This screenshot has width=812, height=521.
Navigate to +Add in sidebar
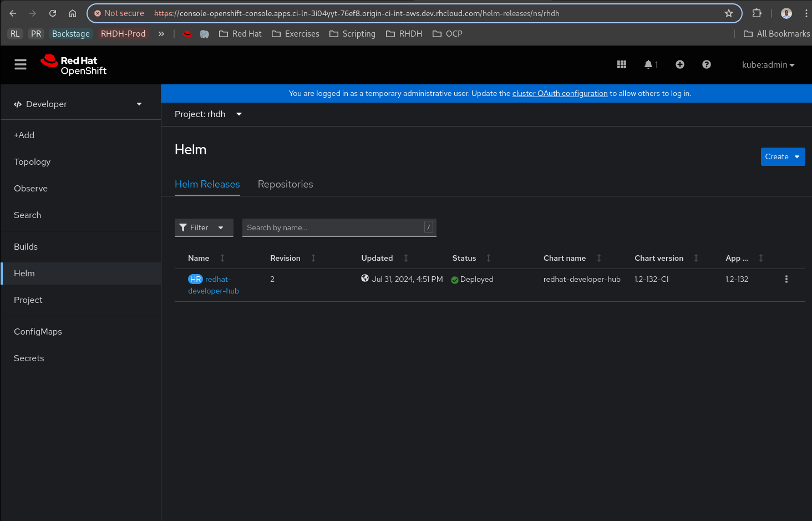pos(81,135)
